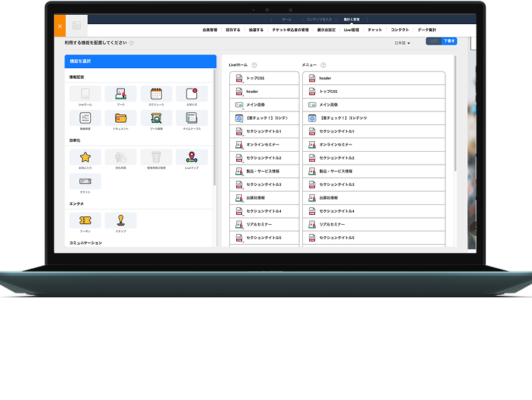Image resolution: width=532 pixels, height=400 pixels.
Task: Pick the Liveマップ map pin icon
Action: pos(192,157)
